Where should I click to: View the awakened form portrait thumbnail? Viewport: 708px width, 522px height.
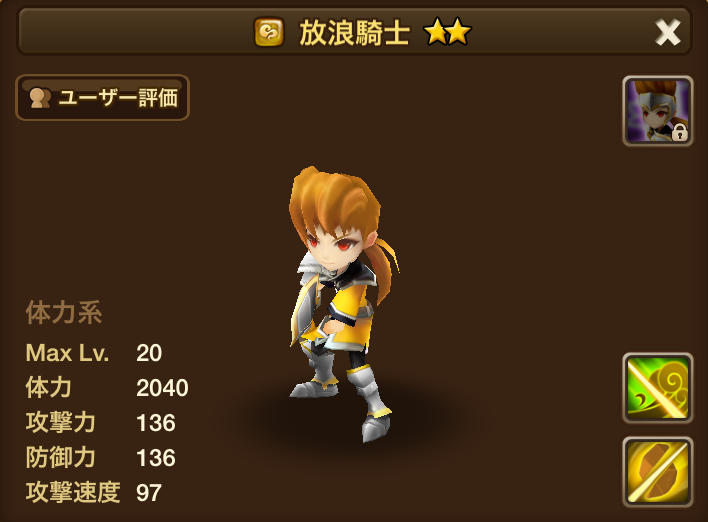658,111
